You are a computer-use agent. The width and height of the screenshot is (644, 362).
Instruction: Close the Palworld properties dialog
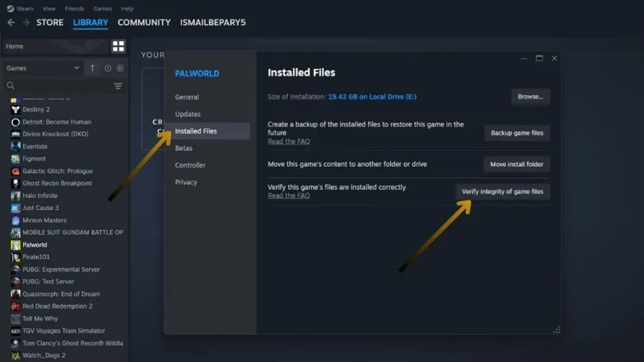click(x=555, y=58)
